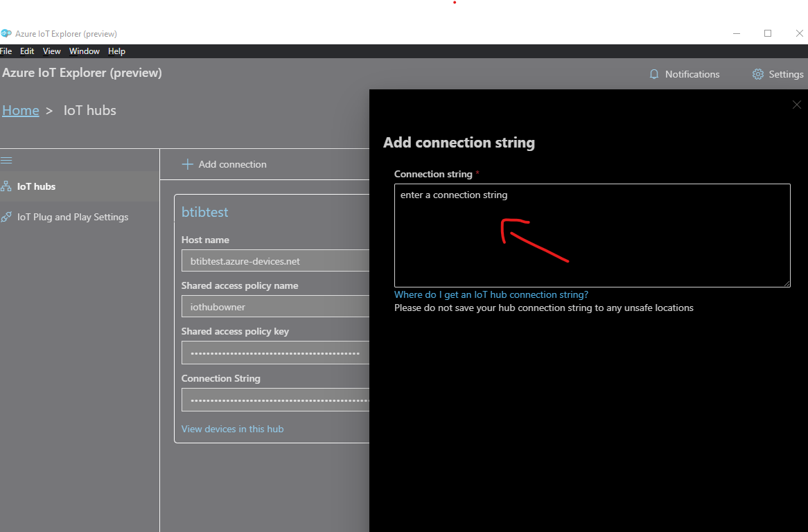Viewport: 808px width, 532px height.
Task: Click View devices in this hub link
Action: [232, 429]
